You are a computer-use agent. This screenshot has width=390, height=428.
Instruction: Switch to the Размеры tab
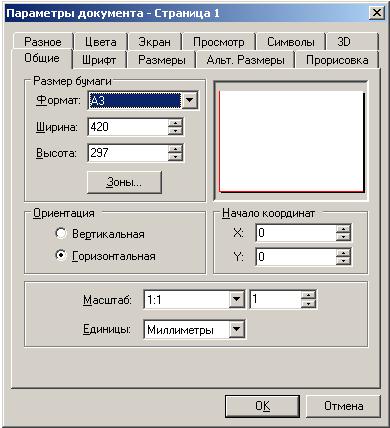point(162,60)
